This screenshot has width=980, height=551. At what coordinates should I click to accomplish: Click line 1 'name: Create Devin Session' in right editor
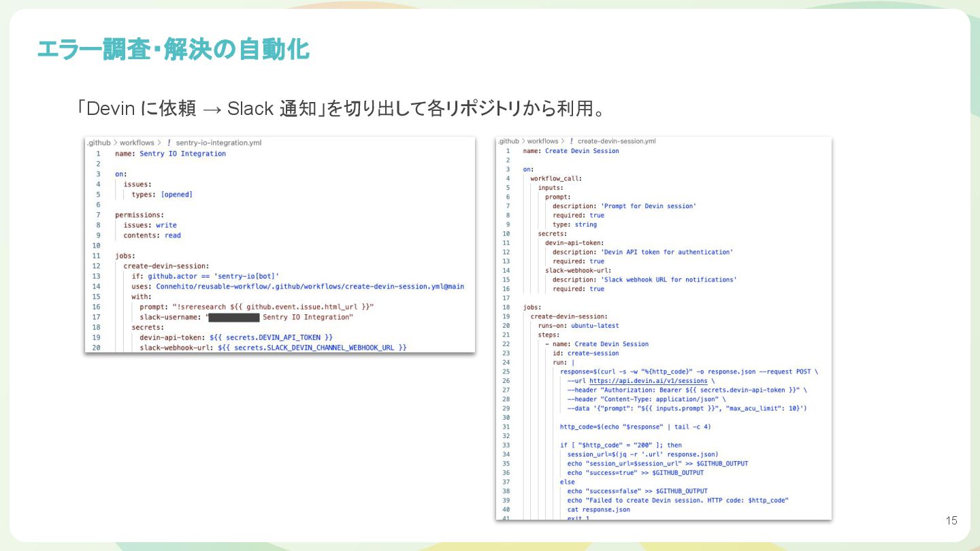click(x=571, y=151)
